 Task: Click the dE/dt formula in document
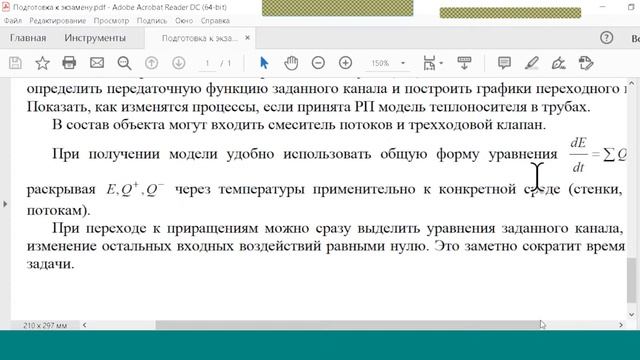(578, 155)
